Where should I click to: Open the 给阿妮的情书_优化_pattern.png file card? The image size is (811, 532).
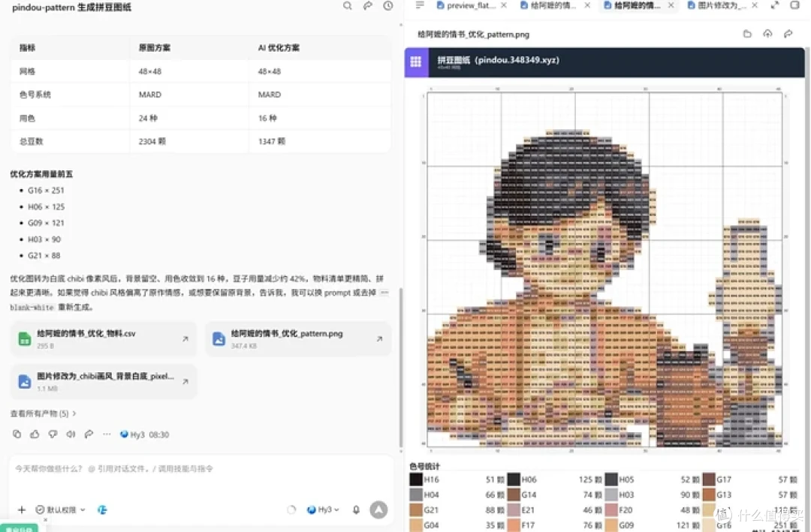[x=298, y=339]
